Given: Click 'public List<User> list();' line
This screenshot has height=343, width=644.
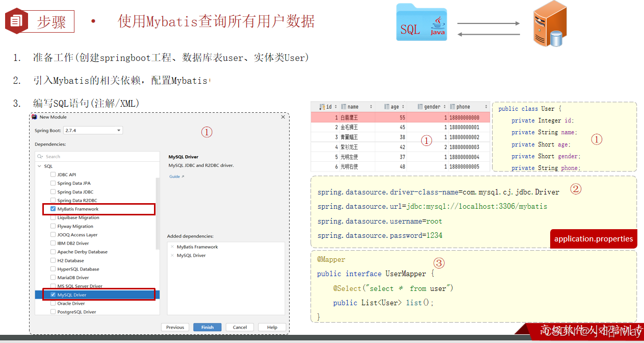Looking at the screenshot, I should click(383, 303).
